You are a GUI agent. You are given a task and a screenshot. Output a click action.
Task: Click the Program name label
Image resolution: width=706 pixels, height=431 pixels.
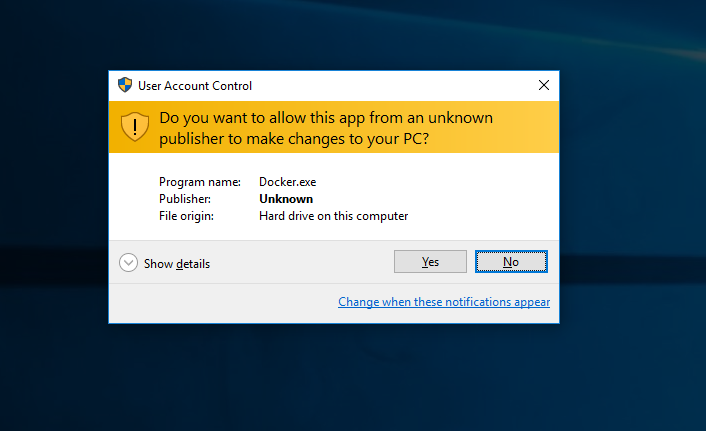pos(199,182)
